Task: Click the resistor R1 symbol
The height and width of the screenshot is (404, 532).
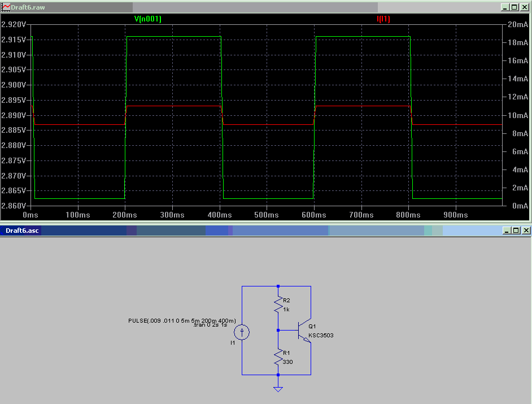Action: pos(278,357)
